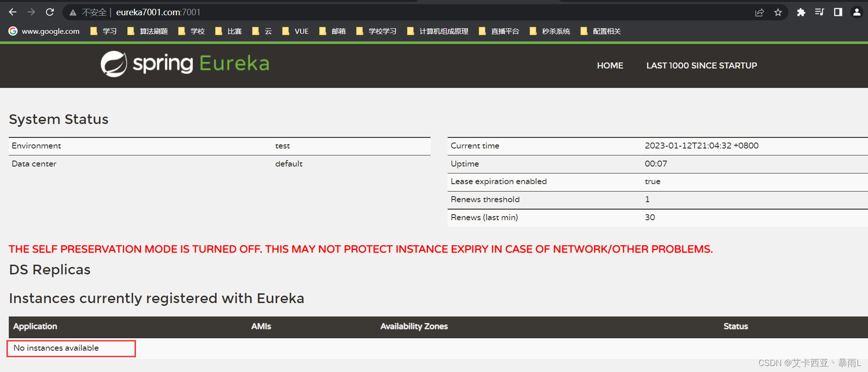
Task: Open the VUE bookmark folder
Action: (x=295, y=31)
